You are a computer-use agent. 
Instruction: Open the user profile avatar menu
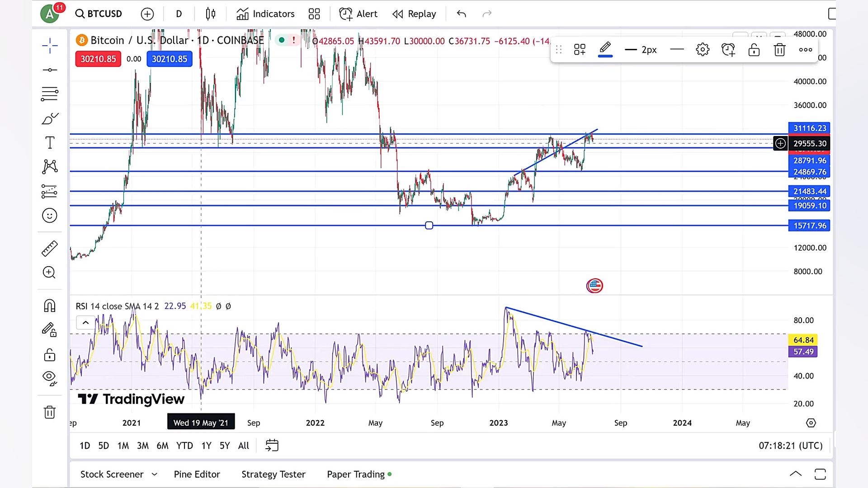tap(51, 13)
